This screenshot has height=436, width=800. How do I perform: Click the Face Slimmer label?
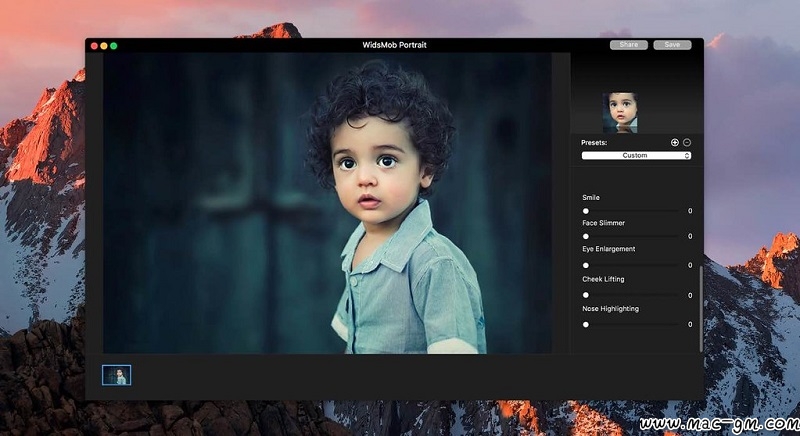tap(604, 223)
